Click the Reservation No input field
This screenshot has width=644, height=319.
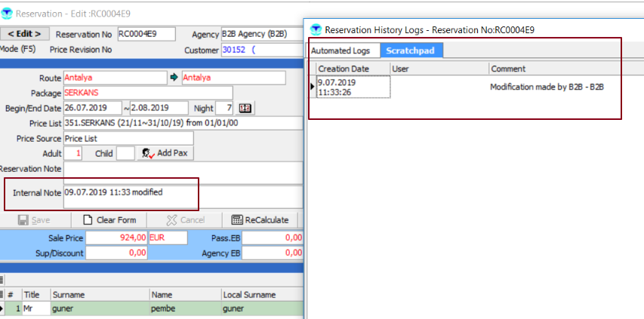pos(146,34)
